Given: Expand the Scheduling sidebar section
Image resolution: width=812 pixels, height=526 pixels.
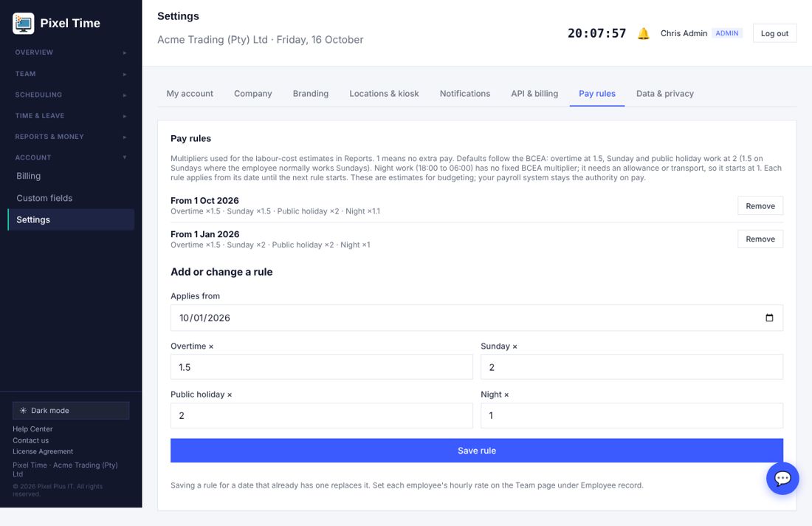Looking at the screenshot, I should 71,95.
